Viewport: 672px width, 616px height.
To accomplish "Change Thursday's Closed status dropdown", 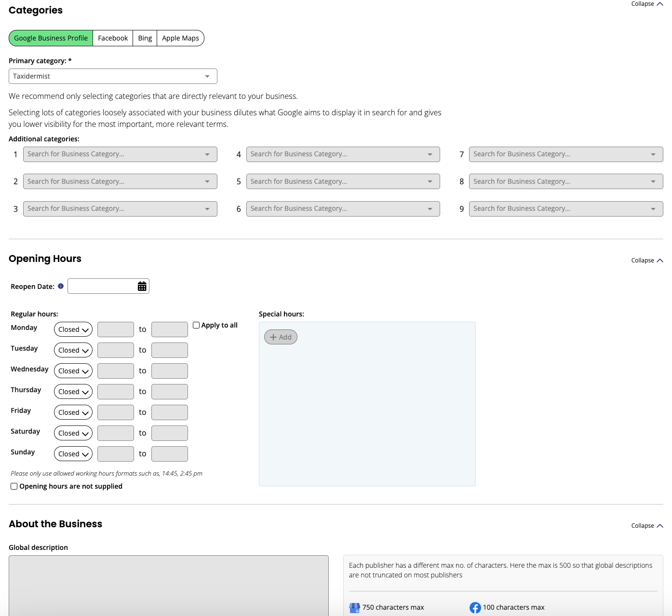I will [x=73, y=392].
